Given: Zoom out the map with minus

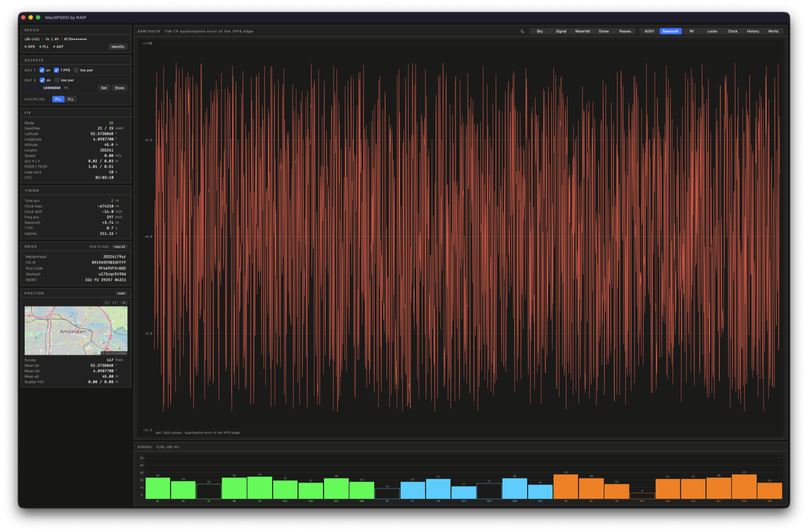Looking at the screenshot, I should point(107,303).
